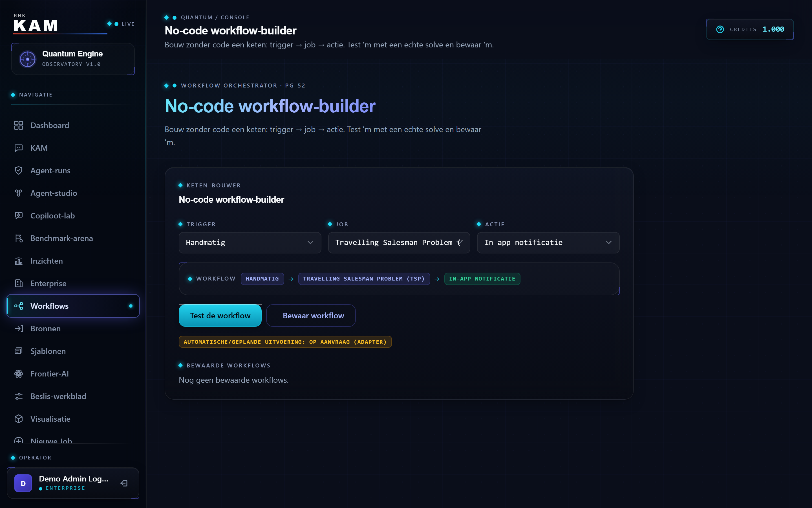Open Sjablonen from the sidebar
812x508 pixels.
(73, 351)
